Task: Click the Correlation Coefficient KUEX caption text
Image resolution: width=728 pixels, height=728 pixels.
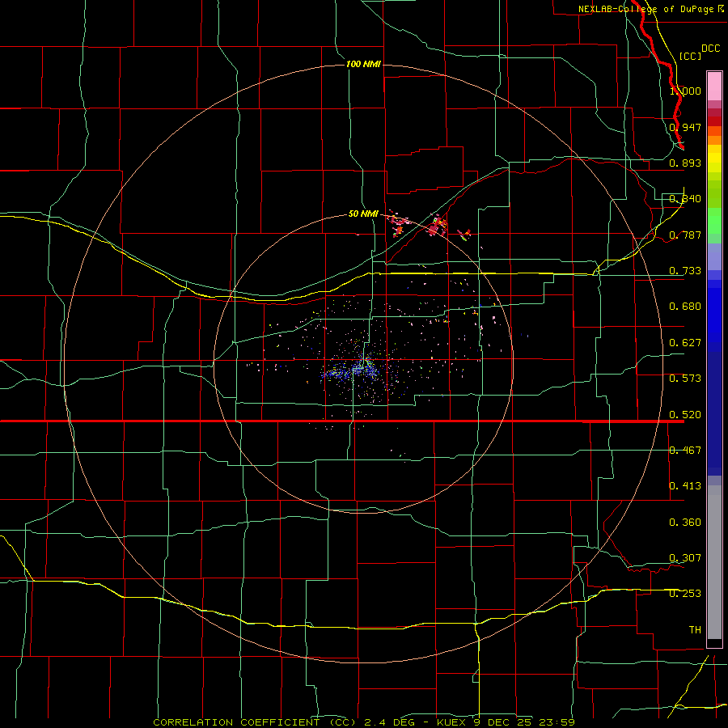Action: [364, 722]
